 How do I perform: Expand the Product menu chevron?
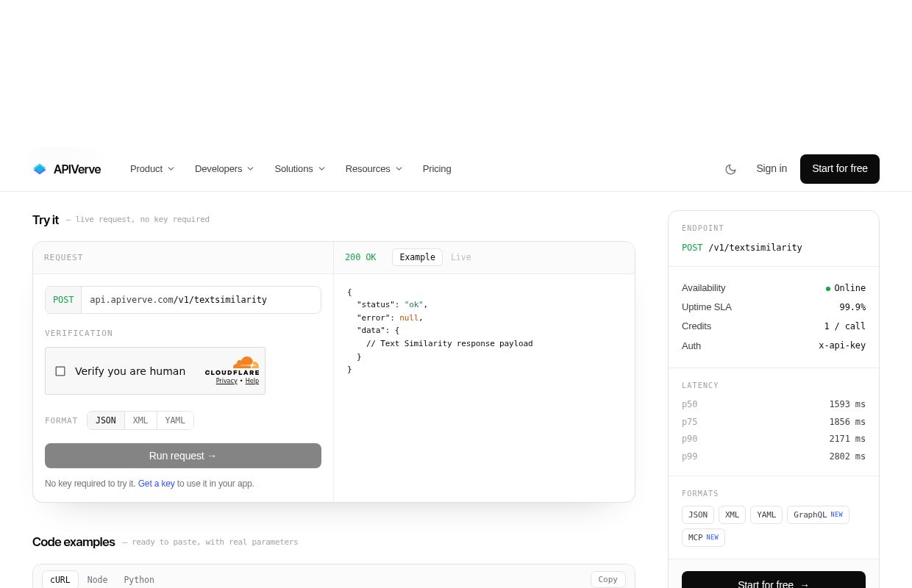pos(171,169)
